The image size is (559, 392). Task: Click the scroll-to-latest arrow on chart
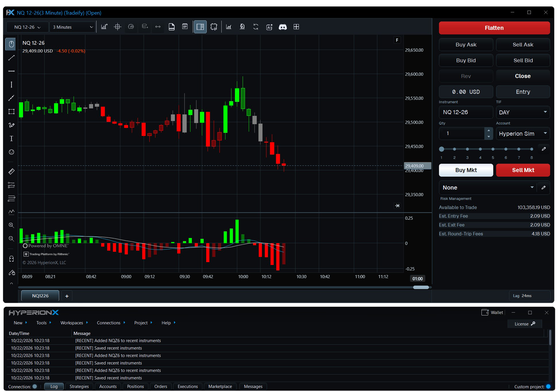click(397, 206)
